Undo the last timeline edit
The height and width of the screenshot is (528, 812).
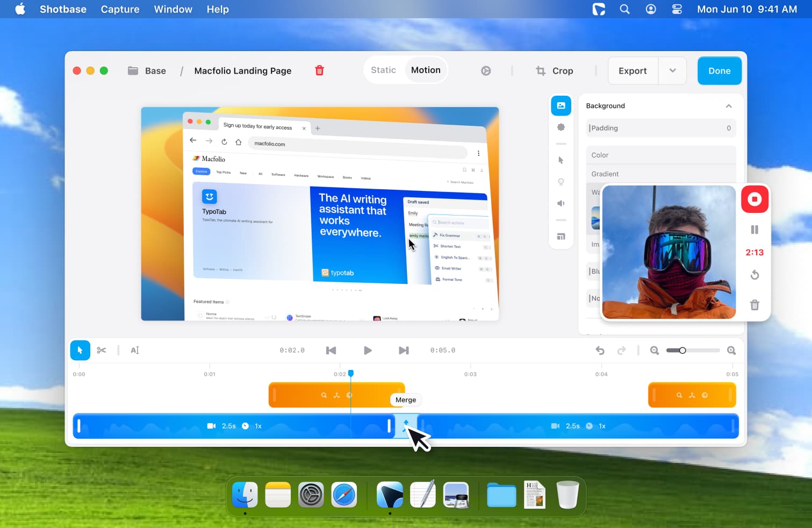click(600, 351)
